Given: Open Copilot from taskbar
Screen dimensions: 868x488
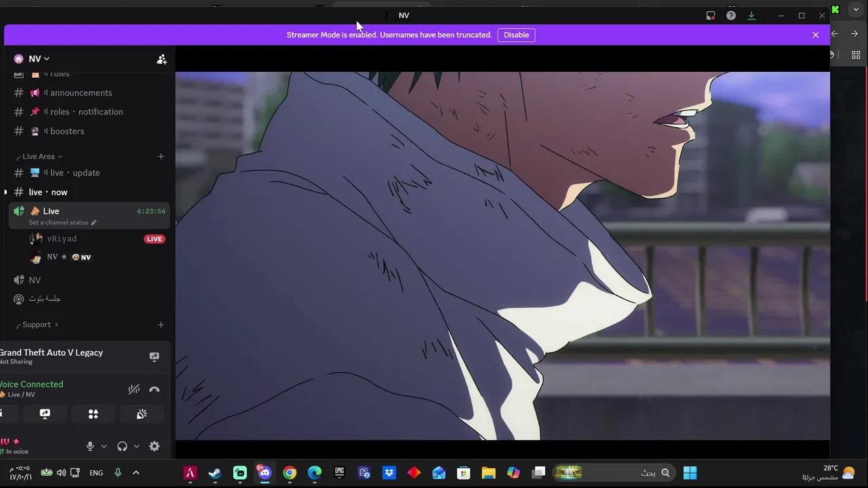Looking at the screenshot, I should 514,473.
